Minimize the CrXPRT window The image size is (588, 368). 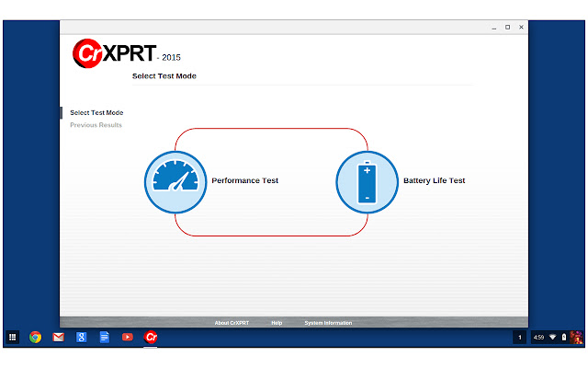coord(494,28)
